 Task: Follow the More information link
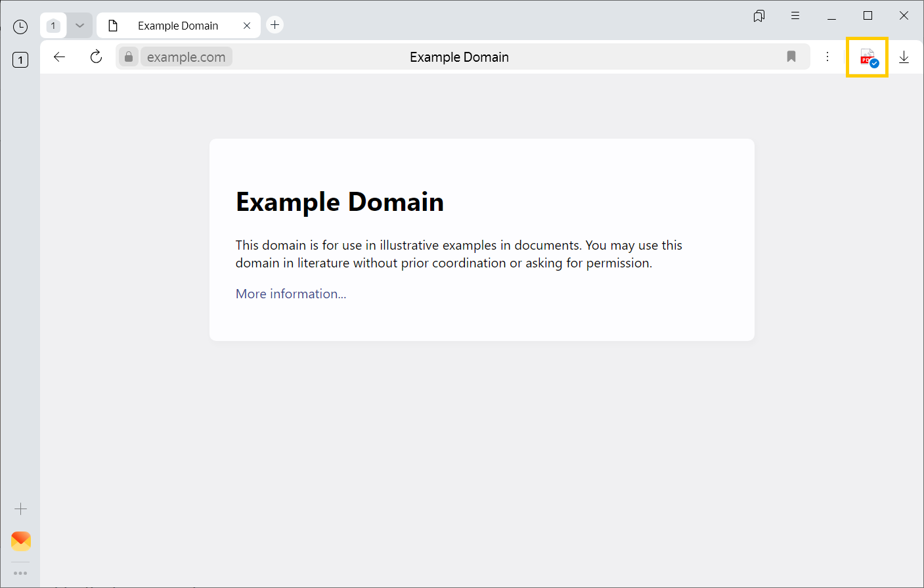pyautogui.click(x=290, y=294)
